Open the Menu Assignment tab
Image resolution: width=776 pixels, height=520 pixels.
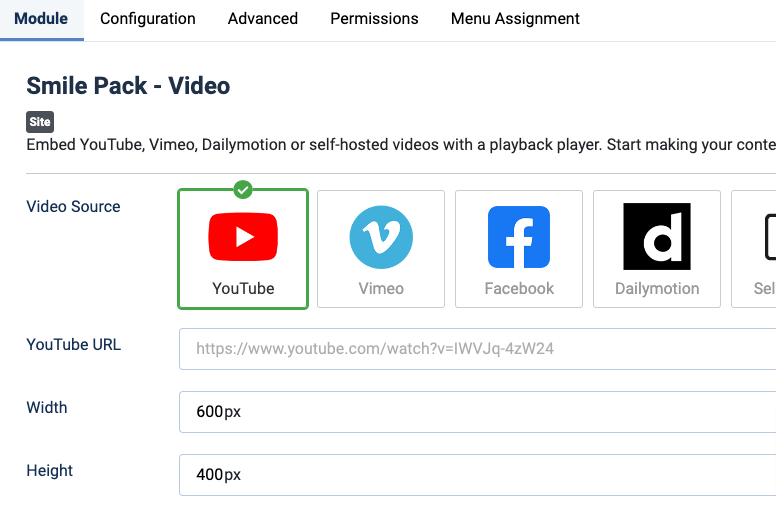click(515, 19)
